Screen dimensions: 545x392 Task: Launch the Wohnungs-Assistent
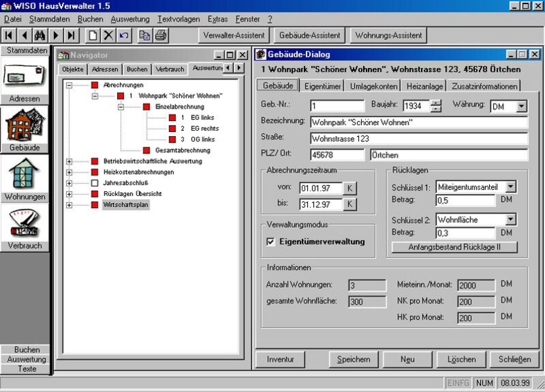(x=388, y=35)
